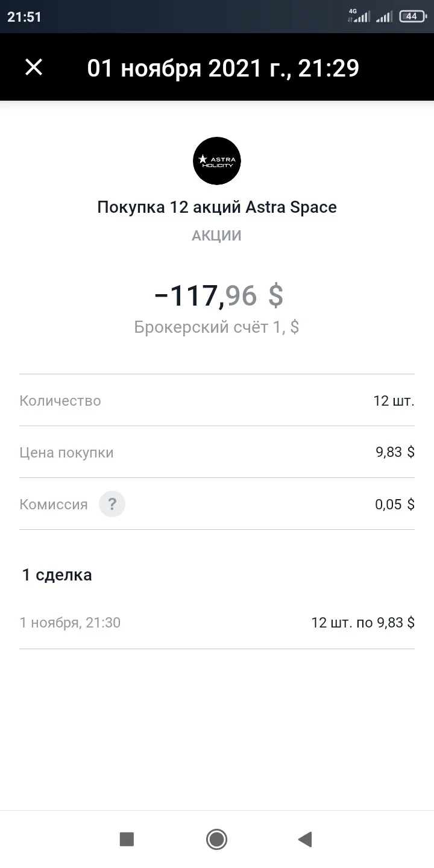Open the commission help question mark
Screen dimensions: 434x868
112,504
